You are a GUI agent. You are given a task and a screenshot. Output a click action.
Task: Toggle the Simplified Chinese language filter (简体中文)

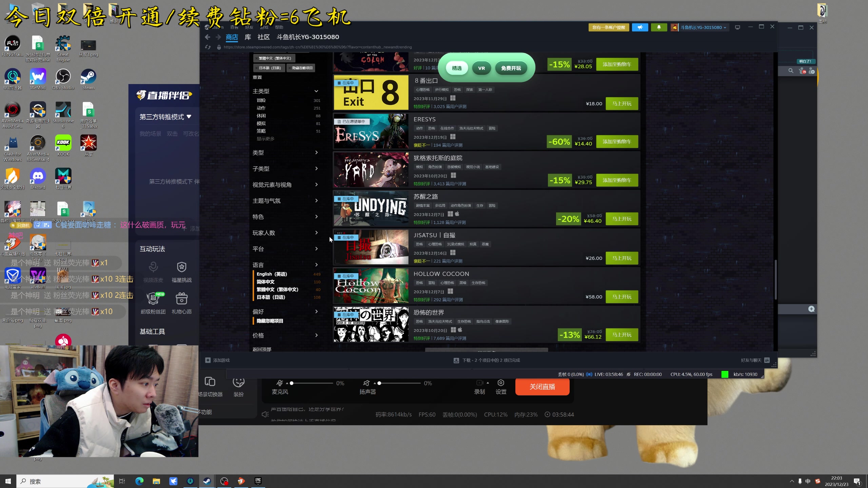click(265, 282)
